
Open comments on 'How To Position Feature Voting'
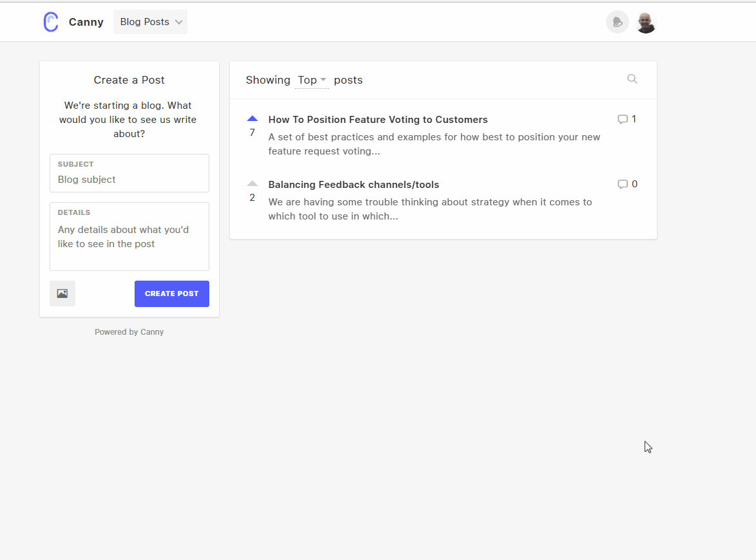coord(627,119)
